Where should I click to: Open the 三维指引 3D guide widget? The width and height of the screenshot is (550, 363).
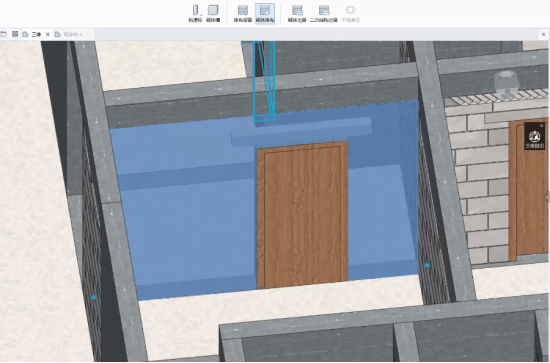(x=534, y=137)
